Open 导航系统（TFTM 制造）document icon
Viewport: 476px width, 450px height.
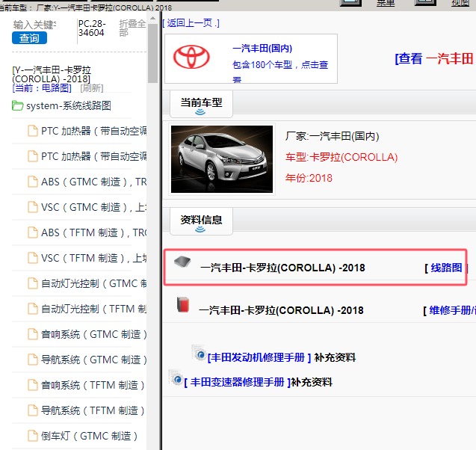point(33,410)
